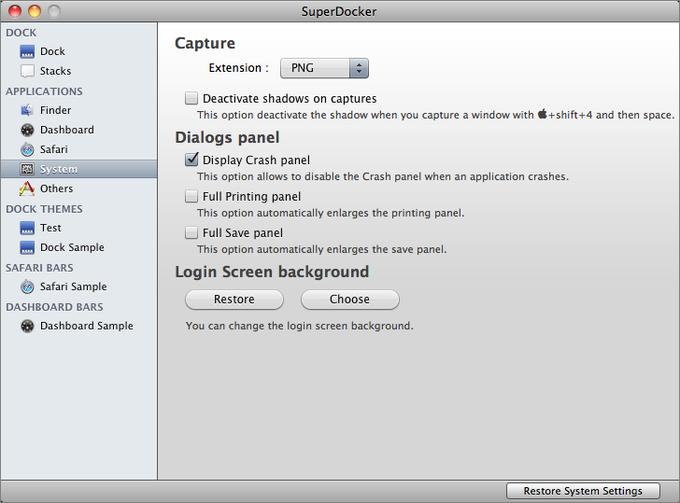This screenshot has width=680, height=503.
Task: Click the Safari Sample compass icon
Action: (27, 287)
